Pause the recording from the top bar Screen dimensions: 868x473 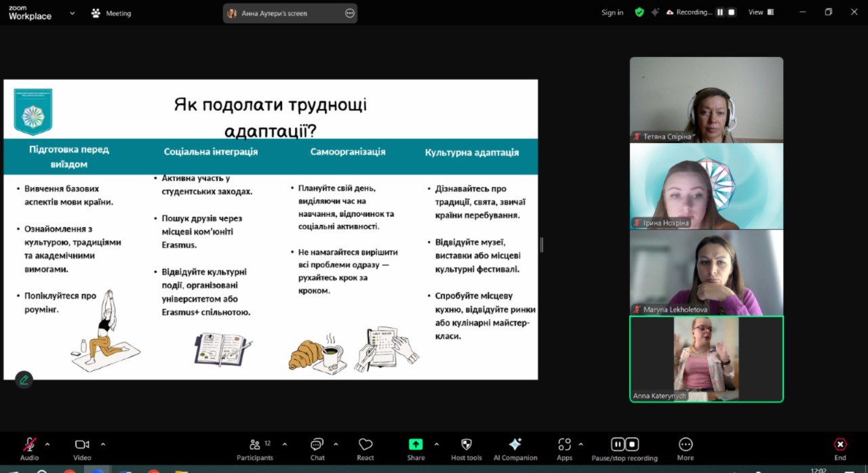[x=721, y=12]
